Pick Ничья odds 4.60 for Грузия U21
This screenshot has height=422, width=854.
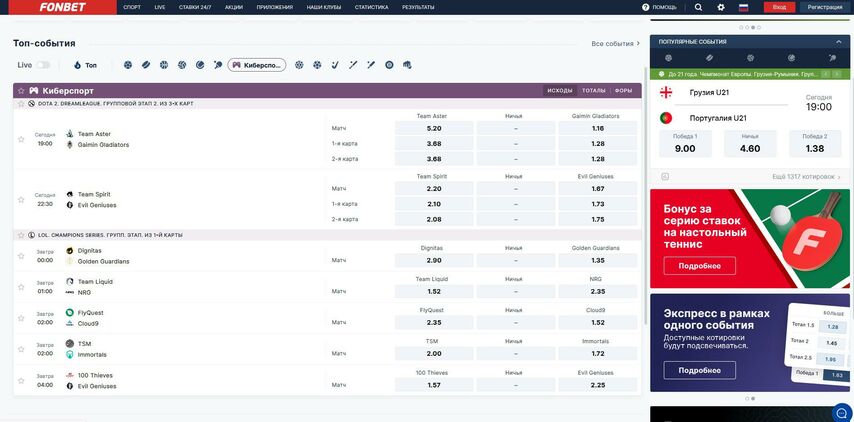[750, 144]
